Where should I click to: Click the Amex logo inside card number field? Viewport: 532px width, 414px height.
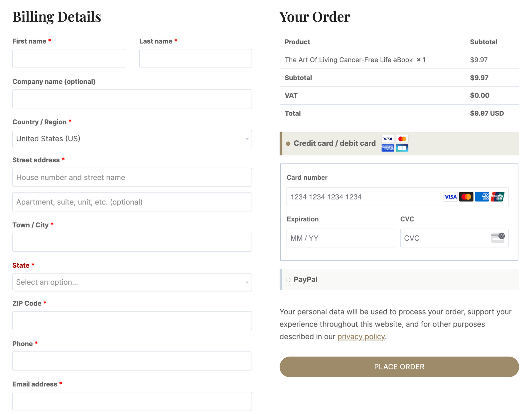click(x=482, y=197)
